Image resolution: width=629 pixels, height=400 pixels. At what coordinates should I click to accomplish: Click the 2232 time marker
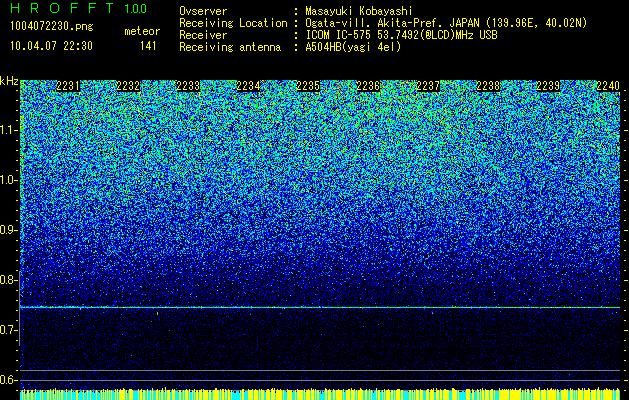(x=128, y=86)
